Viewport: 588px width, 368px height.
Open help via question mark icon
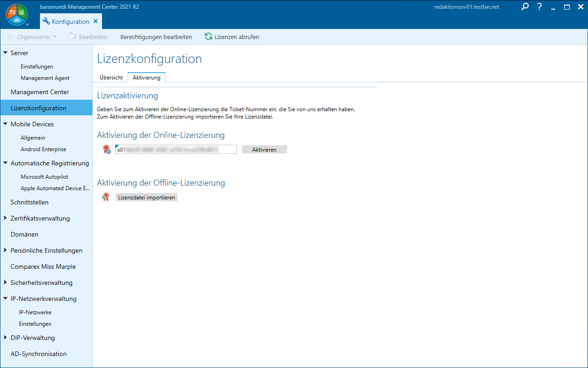(x=540, y=7)
